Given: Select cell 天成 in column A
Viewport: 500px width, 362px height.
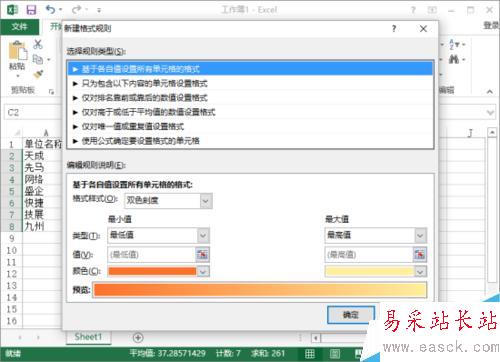Looking at the screenshot, I should pos(42,156).
